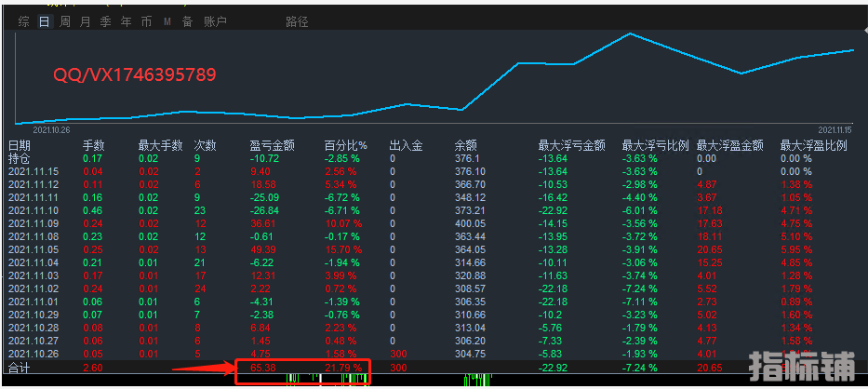Switch to the 综 summary tab
This screenshot has width=868, height=389.
click(24, 21)
